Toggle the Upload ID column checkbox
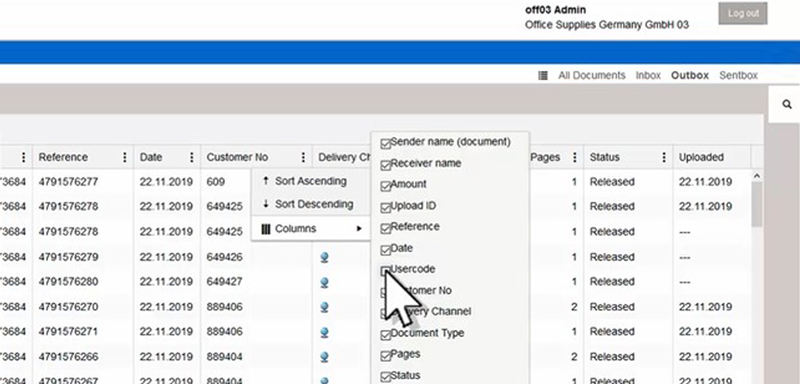Screen dimensions: 800x384 (386, 208)
